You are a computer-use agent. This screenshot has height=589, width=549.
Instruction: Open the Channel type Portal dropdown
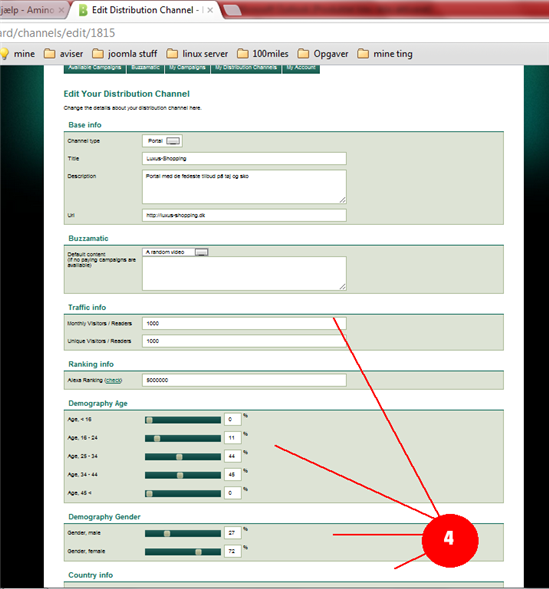pyautogui.click(x=163, y=141)
